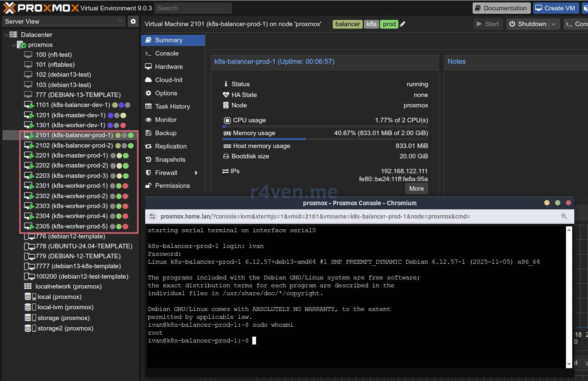Select the 777 DEBIAN-13-TEMPLATE entry
This screenshot has height=381, width=588.
click(78, 95)
